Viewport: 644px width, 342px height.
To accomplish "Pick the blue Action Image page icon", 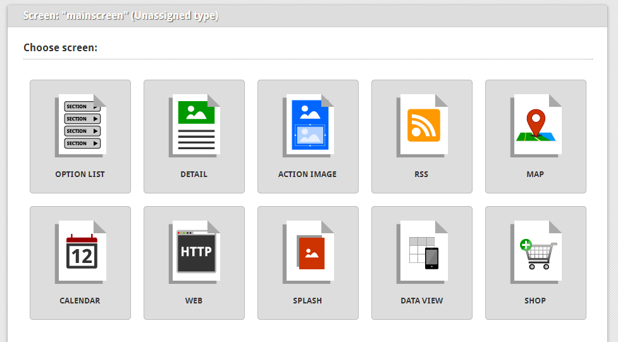I will tap(308, 126).
